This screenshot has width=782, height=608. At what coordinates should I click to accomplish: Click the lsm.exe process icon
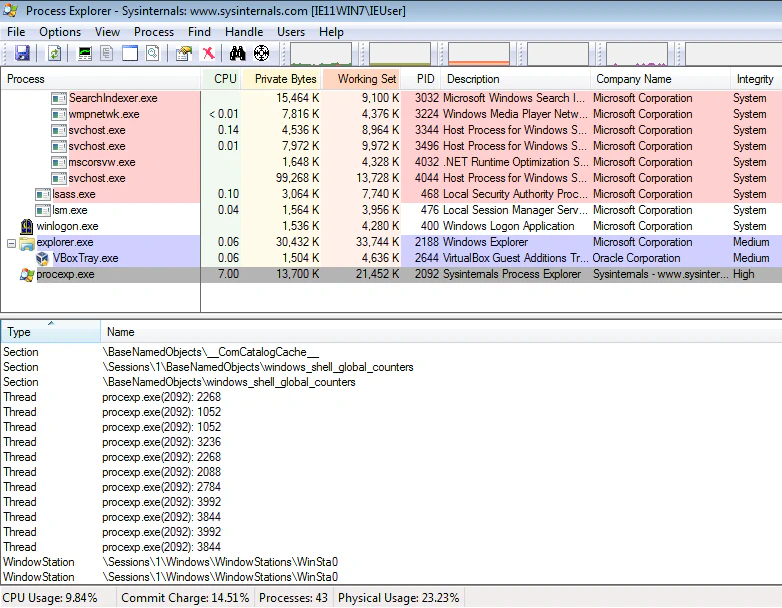coord(43,210)
